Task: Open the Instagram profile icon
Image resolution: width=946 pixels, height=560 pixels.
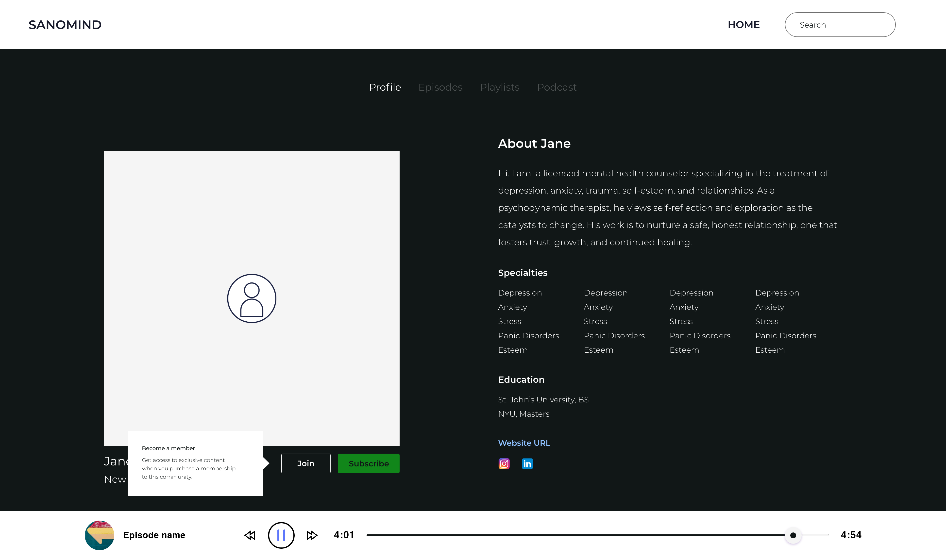Action: (504, 463)
